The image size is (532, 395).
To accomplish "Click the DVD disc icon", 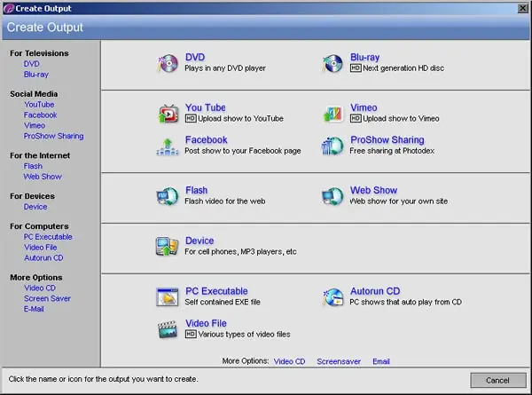I will (x=168, y=63).
